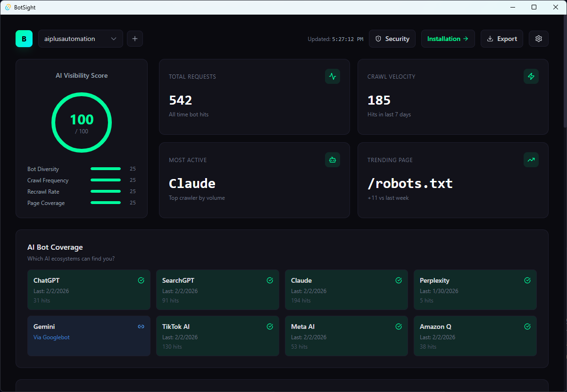
Task: Click the activity icon on Total Requests card
Action: coord(333,76)
